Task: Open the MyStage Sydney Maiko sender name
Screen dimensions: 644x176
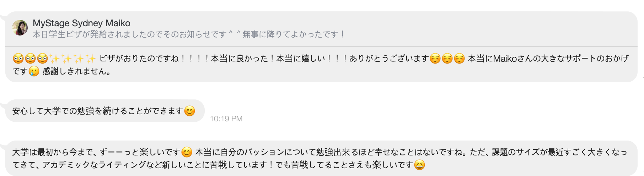Action: [81, 23]
